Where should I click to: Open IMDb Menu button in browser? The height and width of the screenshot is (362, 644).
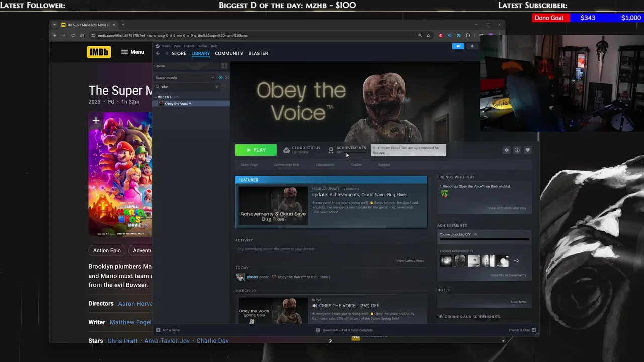point(132,52)
